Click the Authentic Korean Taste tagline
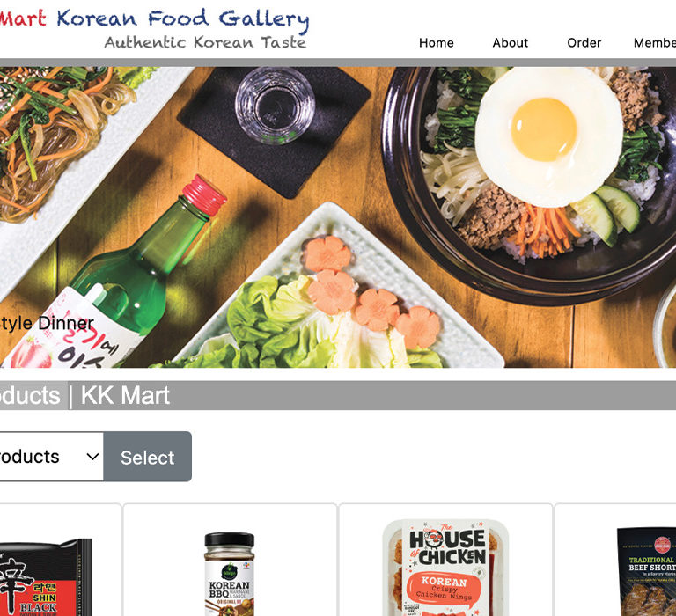 click(x=205, y=42)
